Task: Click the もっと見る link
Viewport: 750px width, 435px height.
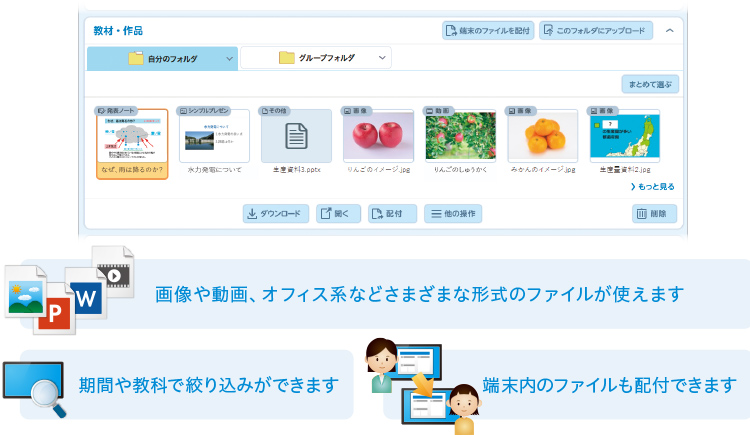Action: pos(651,186)
